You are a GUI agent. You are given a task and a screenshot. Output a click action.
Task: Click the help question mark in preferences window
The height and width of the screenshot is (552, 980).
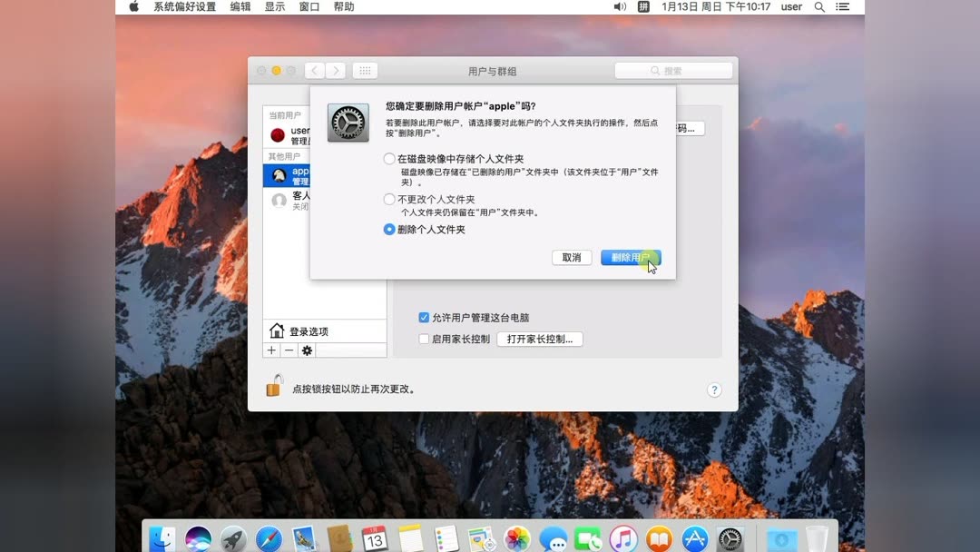(714, 389)
